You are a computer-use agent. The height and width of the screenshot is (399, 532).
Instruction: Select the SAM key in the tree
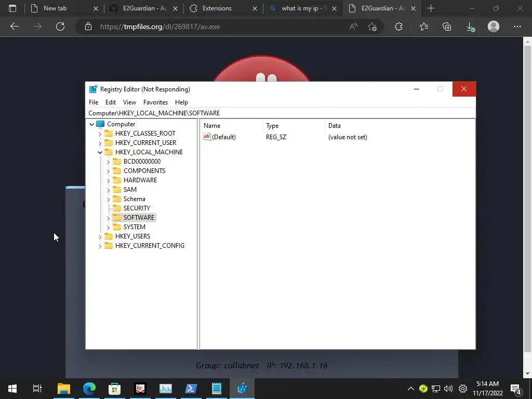[x=130, y=189]
